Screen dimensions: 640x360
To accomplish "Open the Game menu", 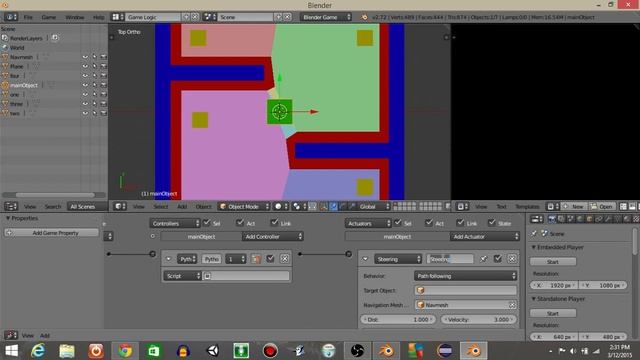I will [x=49, y=17].
